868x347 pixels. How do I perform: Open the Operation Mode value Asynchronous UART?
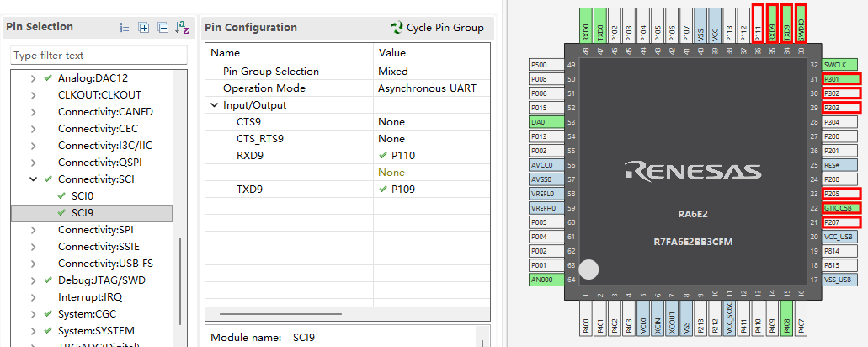(429, 88)
